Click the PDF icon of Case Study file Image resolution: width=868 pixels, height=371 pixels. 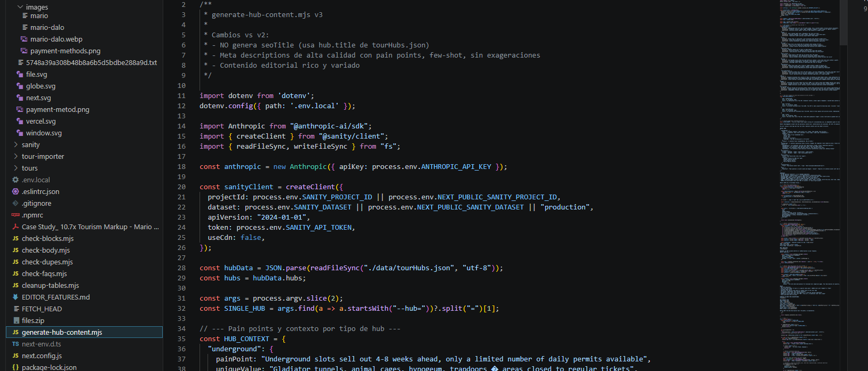click(15, 227)
